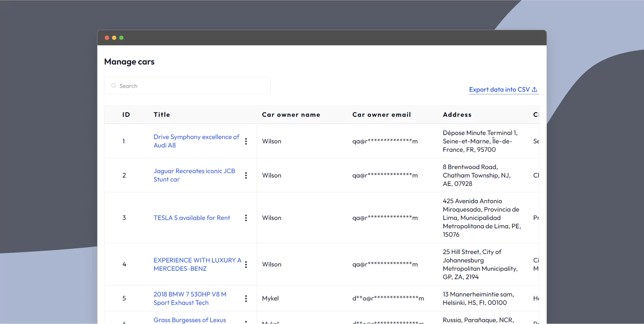The width and height of the screenshot is (644, 324).
Task: Click masked email d**o@r in BMW row
Action: tap(388, 298)
